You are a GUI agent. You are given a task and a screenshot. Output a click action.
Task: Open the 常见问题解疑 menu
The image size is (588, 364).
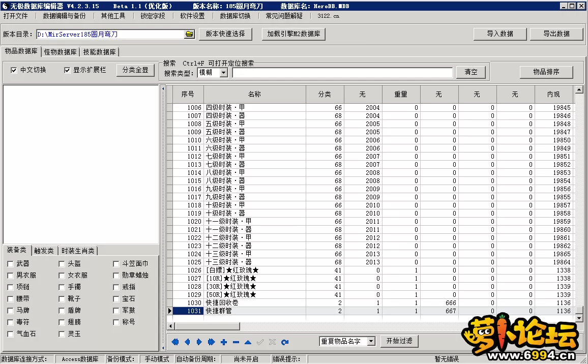[x=284, y=16]
